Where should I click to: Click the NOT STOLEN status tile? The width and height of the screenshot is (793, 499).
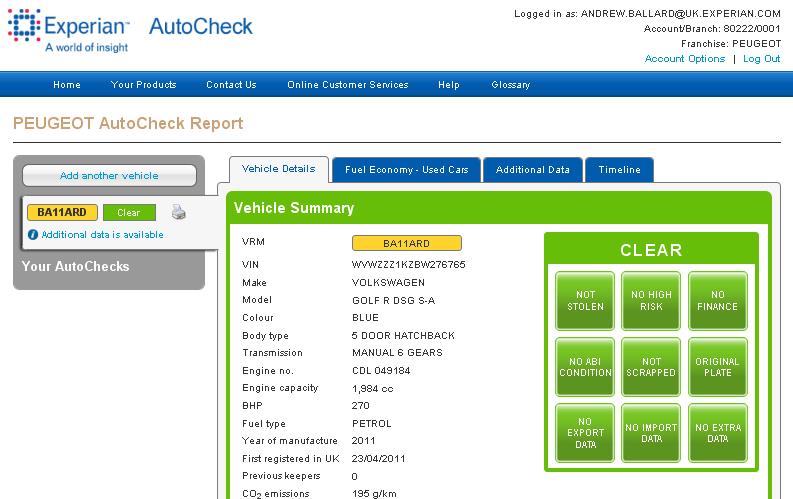[x=585, y=301]
